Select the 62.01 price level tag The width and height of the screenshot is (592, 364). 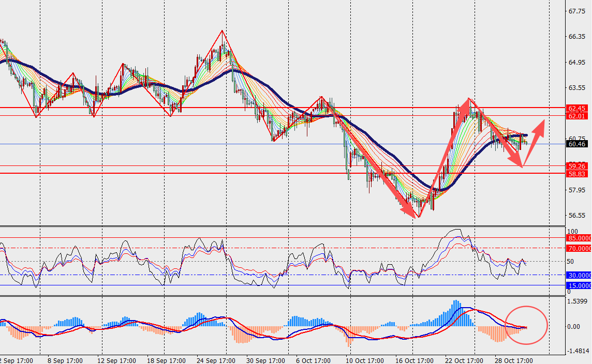[x=576, y=116]
